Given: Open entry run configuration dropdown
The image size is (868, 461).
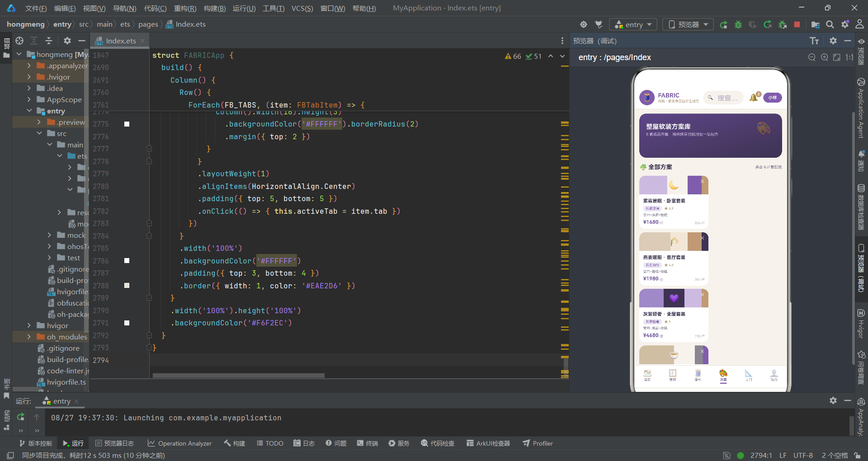Looking at the screenshot, I should tap(633, 24).
